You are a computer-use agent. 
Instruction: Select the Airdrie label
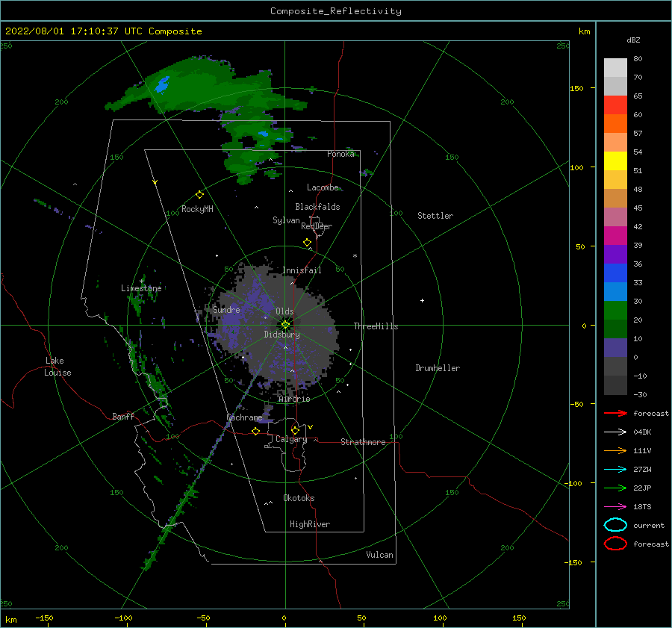294,399
